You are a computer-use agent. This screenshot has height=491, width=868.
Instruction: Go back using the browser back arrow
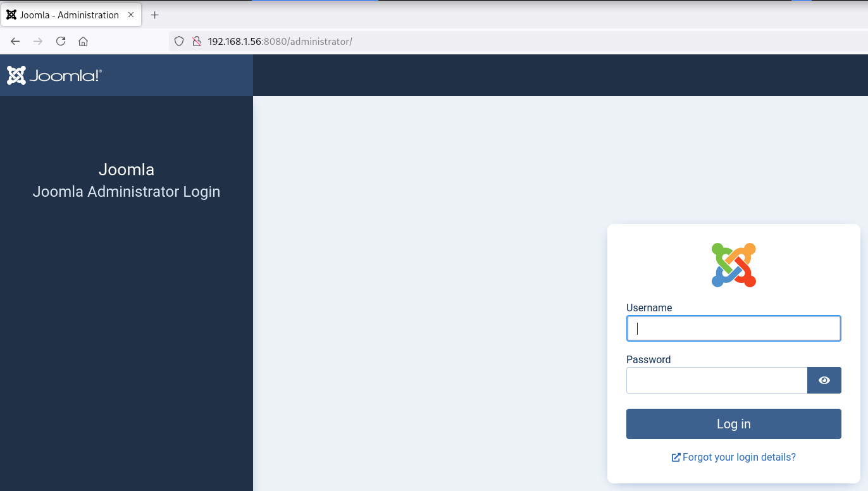[15, 41]
